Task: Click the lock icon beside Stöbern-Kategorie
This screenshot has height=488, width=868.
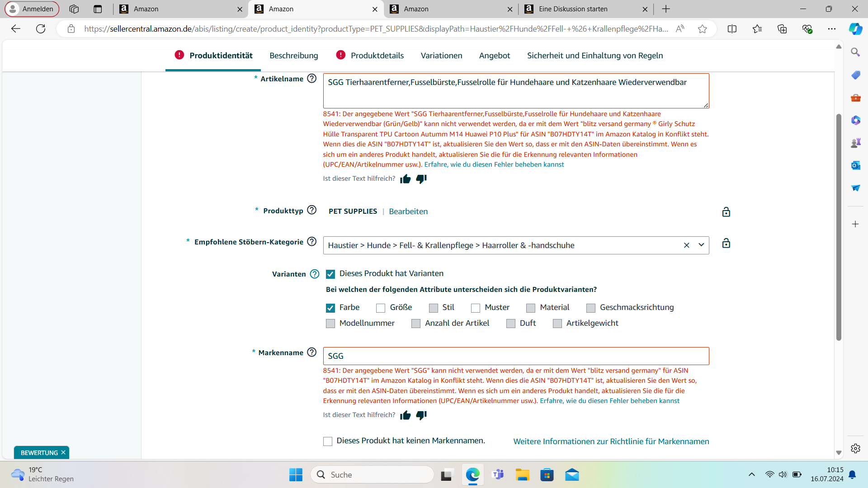Action: coord(726,243)
